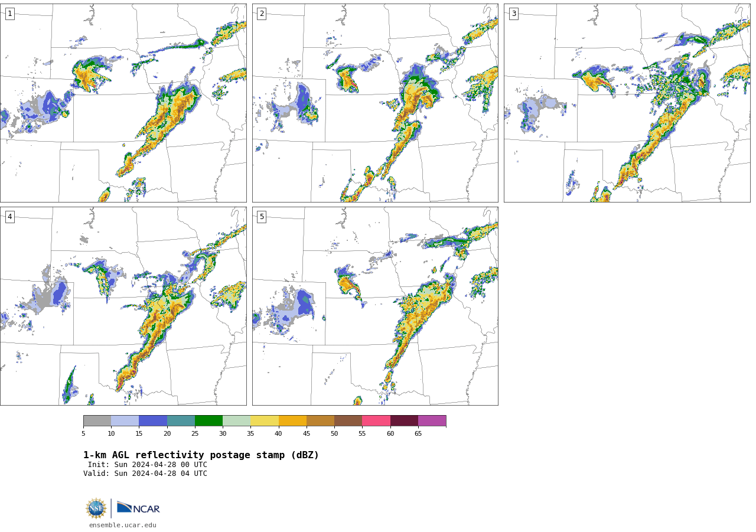
Task: Click the ensemble.ucar.edu text
Action: [x=123, y=525]
